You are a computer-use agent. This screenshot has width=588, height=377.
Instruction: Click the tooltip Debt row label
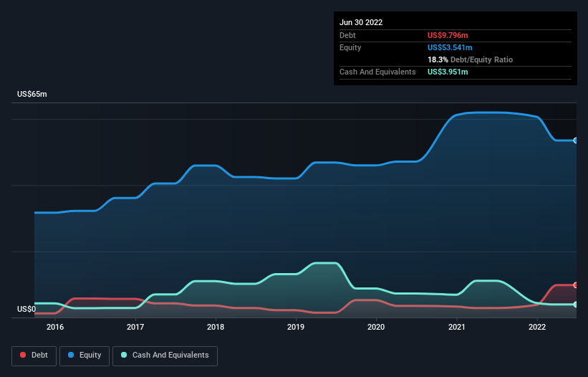pos(347,35)
